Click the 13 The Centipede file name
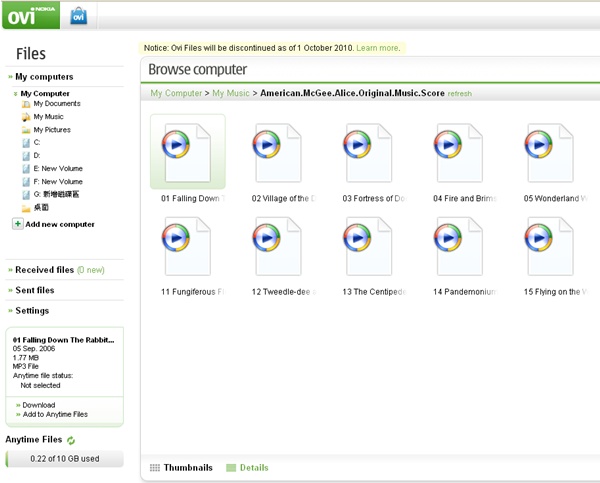Screen dimensions: 600x483 pyautogui.click(x=374, y=292)
